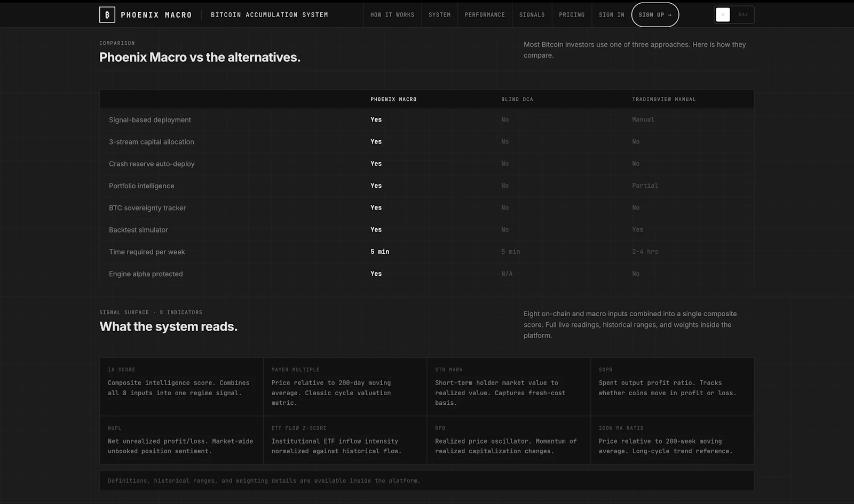854x504 pixels.
Task: Select Signals in the top navigation
Action: 532,15
